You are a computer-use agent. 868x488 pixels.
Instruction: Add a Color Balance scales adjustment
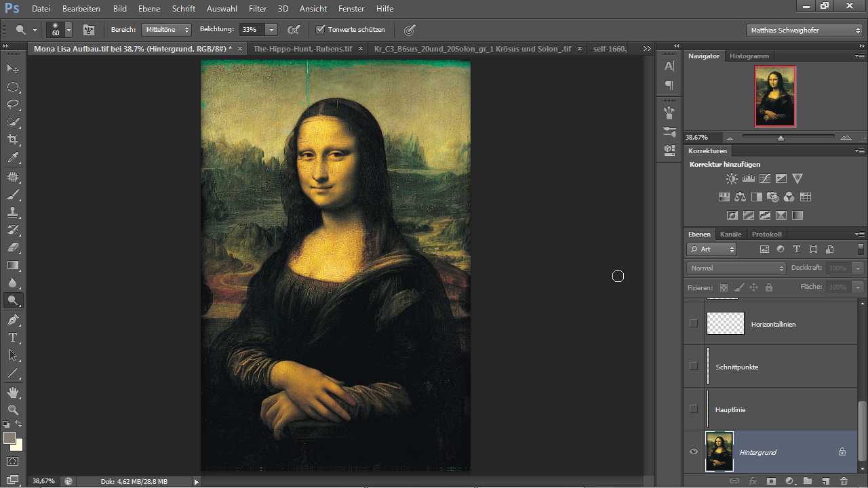coord(740,197)
